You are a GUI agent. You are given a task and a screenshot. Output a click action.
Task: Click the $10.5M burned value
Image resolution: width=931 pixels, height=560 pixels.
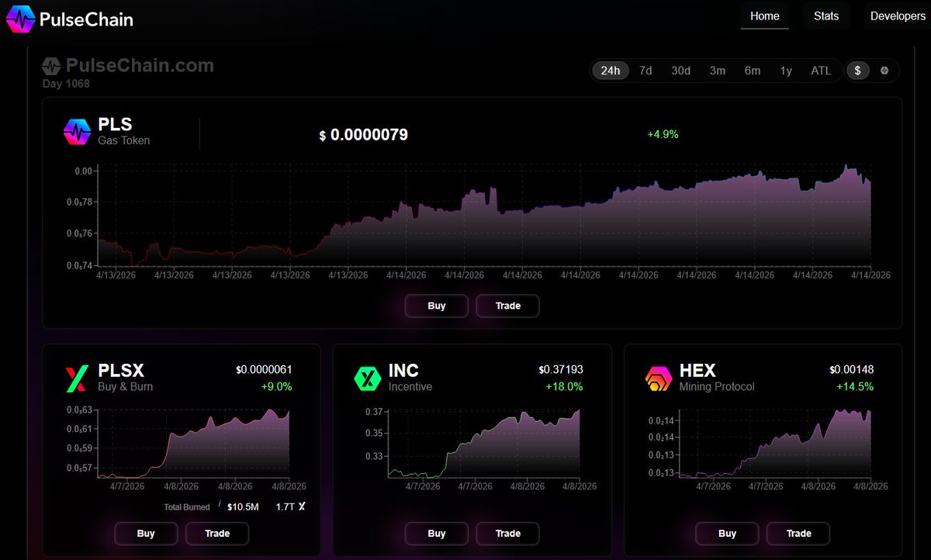pyautogui.click(x=243, y=506)
